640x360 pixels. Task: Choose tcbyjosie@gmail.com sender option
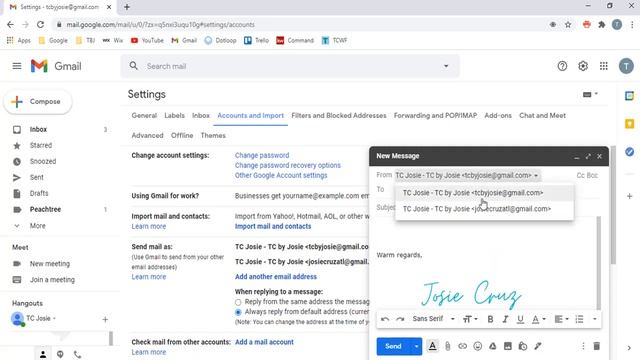(x=484, y=193)
